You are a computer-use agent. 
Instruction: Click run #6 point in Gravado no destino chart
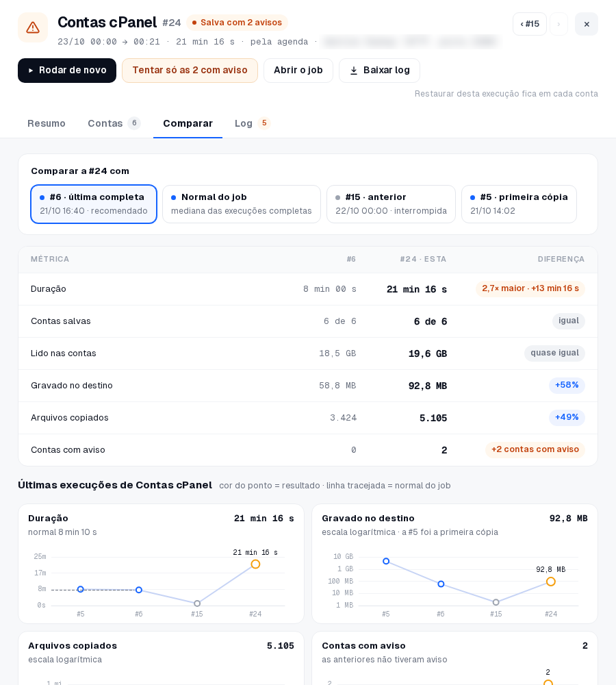pos(441,584)
